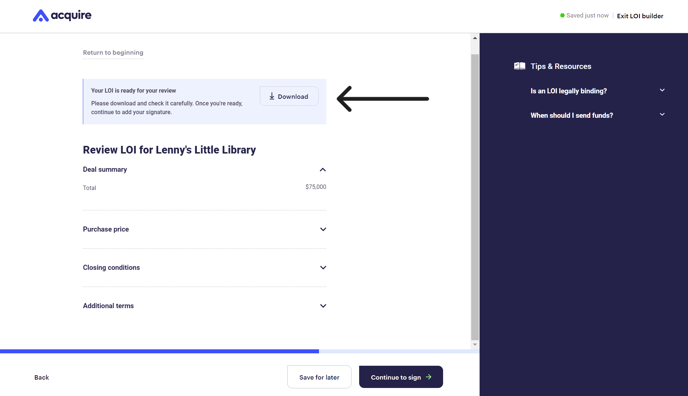Click the blue progress bar

click(159, 351)
